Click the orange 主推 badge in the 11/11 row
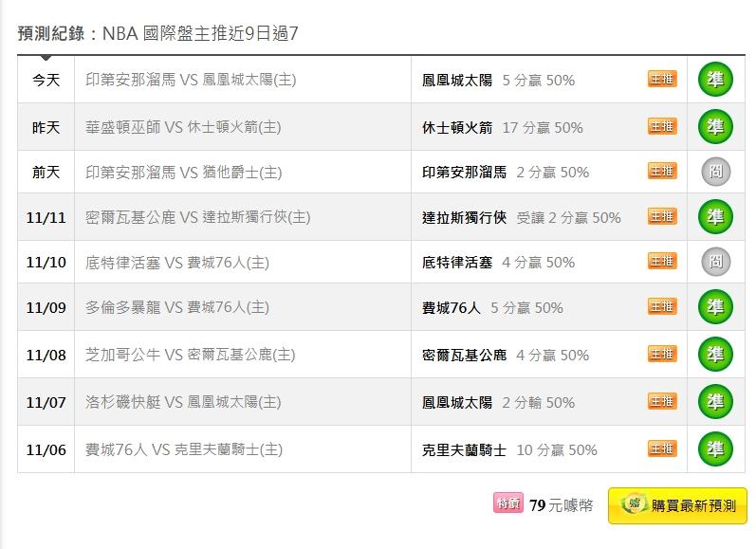Screen dimensions: 756x549 point(662,216)
